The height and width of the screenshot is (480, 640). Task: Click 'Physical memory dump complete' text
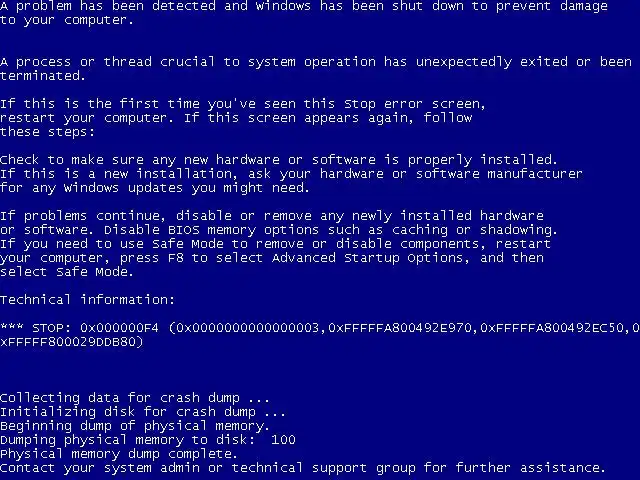click(118, 454)
